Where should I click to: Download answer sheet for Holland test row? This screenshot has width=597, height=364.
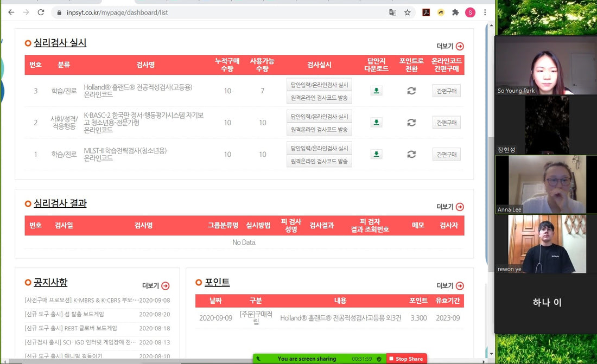[376, 91]
